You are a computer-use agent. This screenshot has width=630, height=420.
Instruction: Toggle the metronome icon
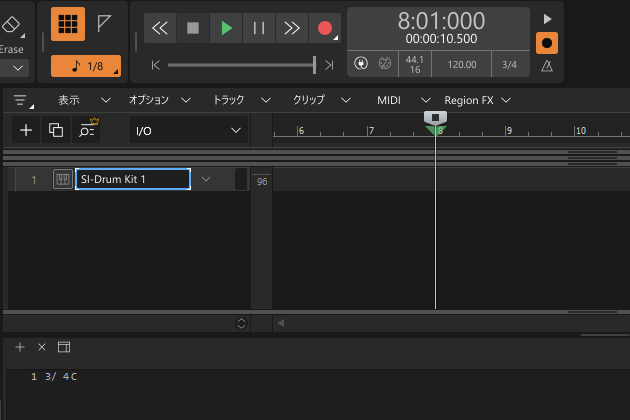coord(546,66)
